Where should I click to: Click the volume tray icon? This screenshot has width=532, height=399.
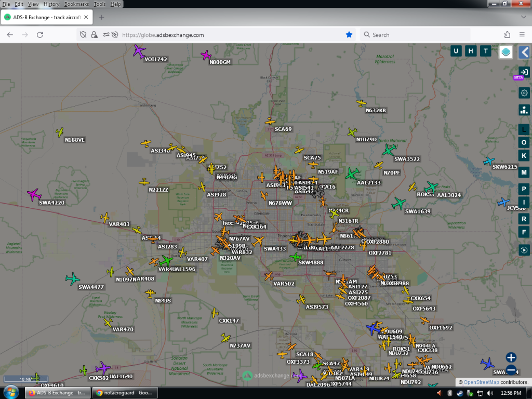[489, 393]
